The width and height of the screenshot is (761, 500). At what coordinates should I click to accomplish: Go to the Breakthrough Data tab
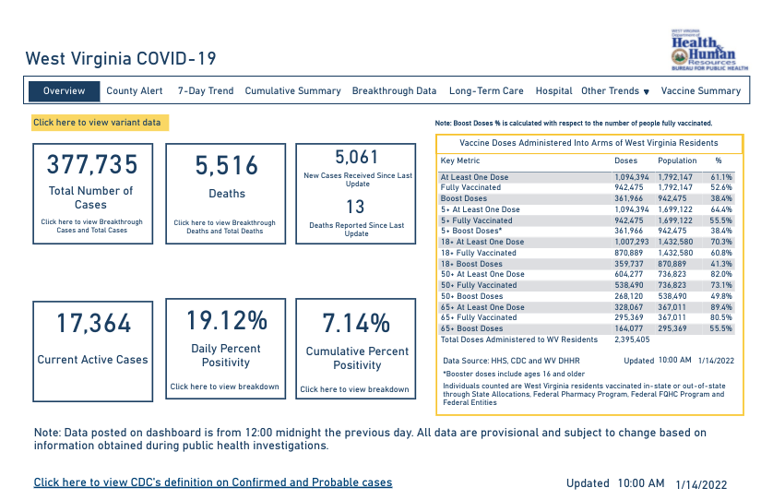[x=394, y=91]
